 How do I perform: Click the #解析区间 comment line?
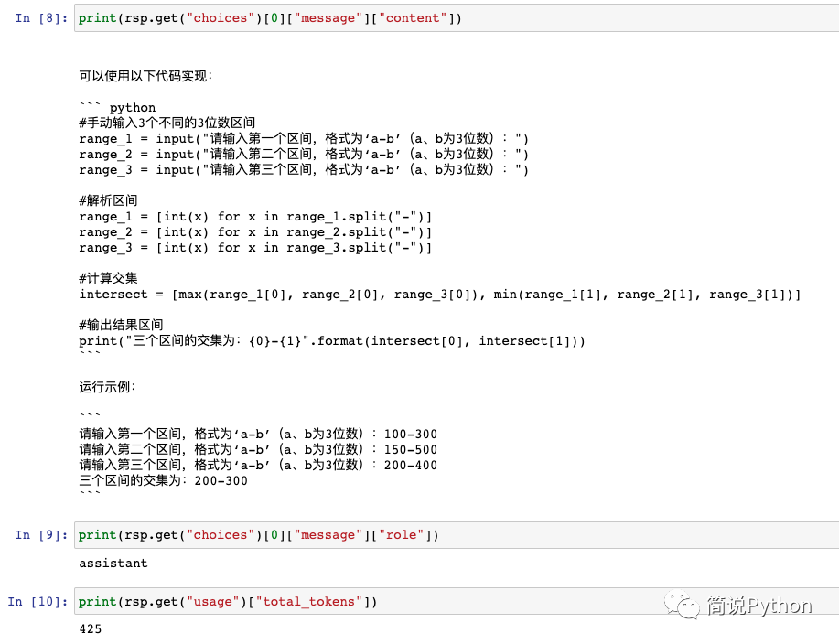[109, 200]
